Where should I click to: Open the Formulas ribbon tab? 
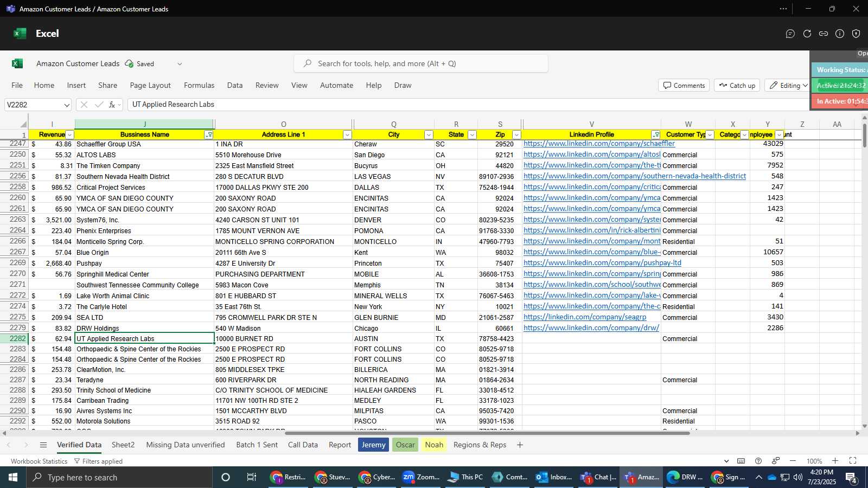199,86
